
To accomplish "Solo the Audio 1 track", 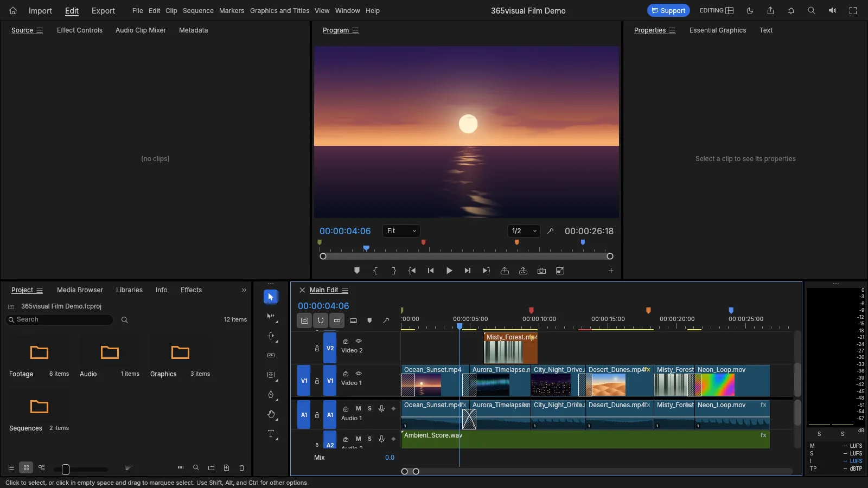I will click(x=369, y=408).
